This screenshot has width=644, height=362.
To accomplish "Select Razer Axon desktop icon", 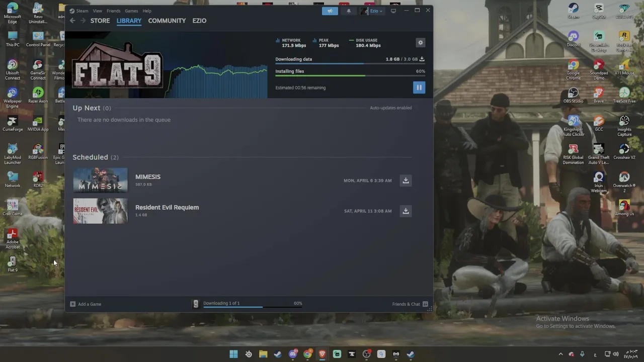I will coord(38,95).
